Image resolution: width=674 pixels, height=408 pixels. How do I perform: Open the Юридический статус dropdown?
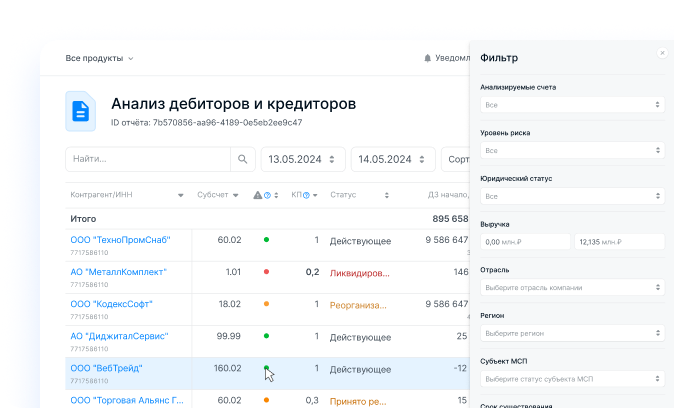[x=572, y=196]
